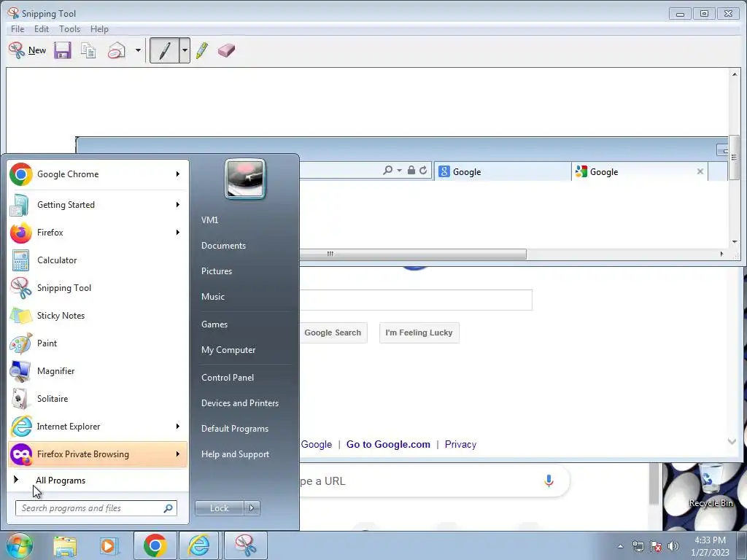The width and height of the screenshot is (747, 560).
Task: Send snip via email envelope icon
Action: [116, 50]
